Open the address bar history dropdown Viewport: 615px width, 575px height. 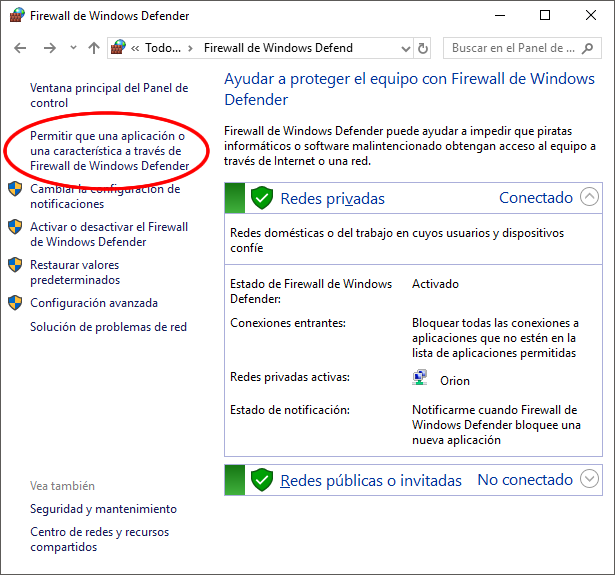point(406,48)
